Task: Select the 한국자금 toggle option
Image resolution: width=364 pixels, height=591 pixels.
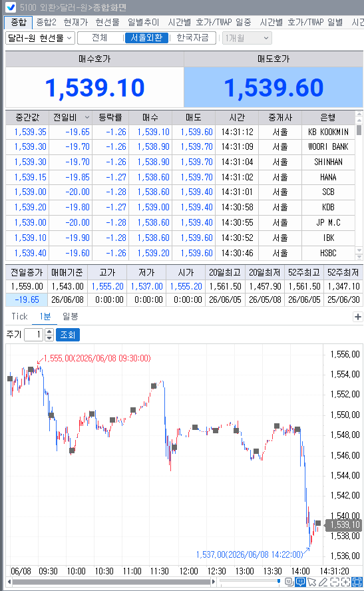Action: click(192, 38)
